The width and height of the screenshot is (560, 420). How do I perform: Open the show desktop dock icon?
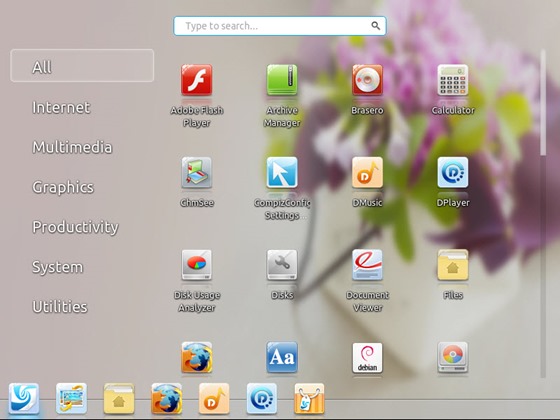[x=71, y=399]
